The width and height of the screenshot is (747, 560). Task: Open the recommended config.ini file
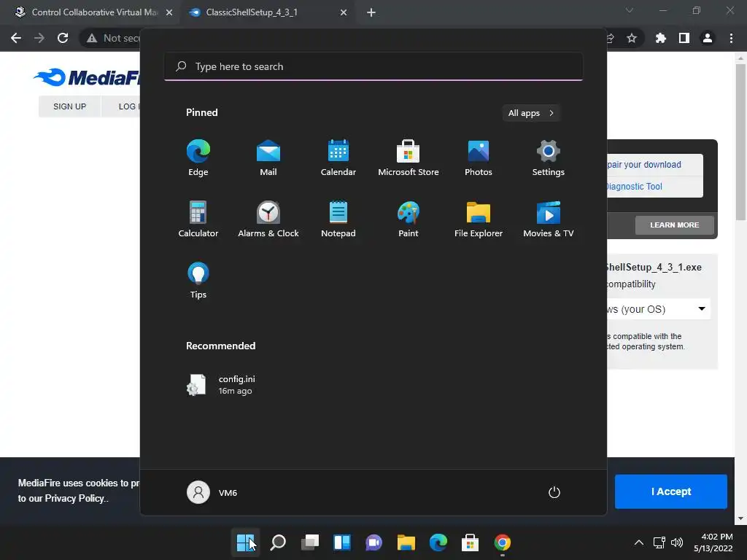[x=222, y=385]
